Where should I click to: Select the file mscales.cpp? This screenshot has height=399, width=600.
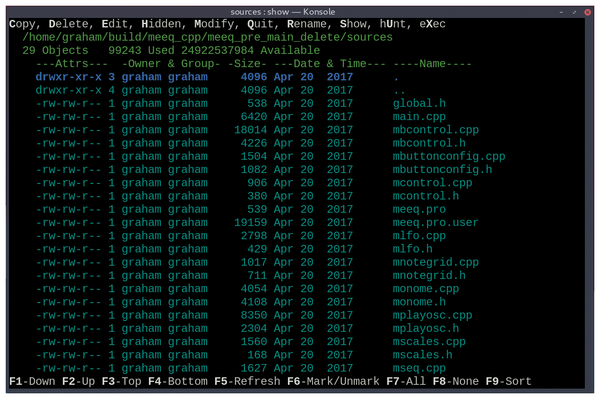point(429,342)
